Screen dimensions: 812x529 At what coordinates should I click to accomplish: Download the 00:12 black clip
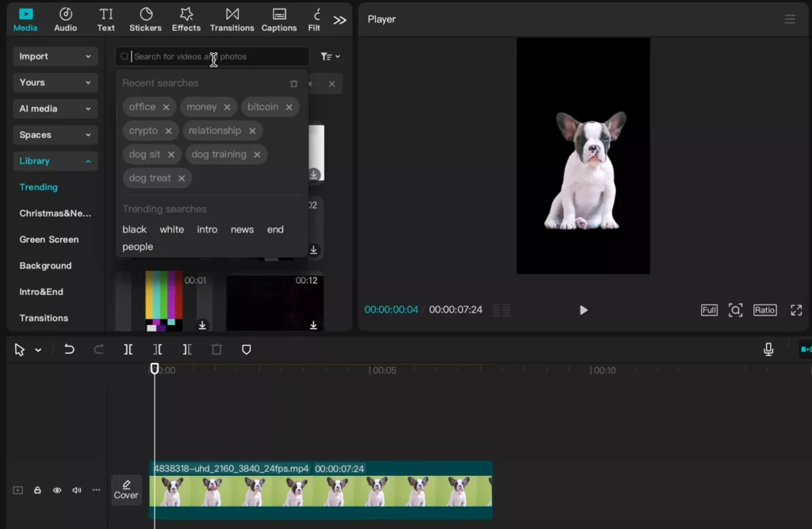tap(313, 325)
